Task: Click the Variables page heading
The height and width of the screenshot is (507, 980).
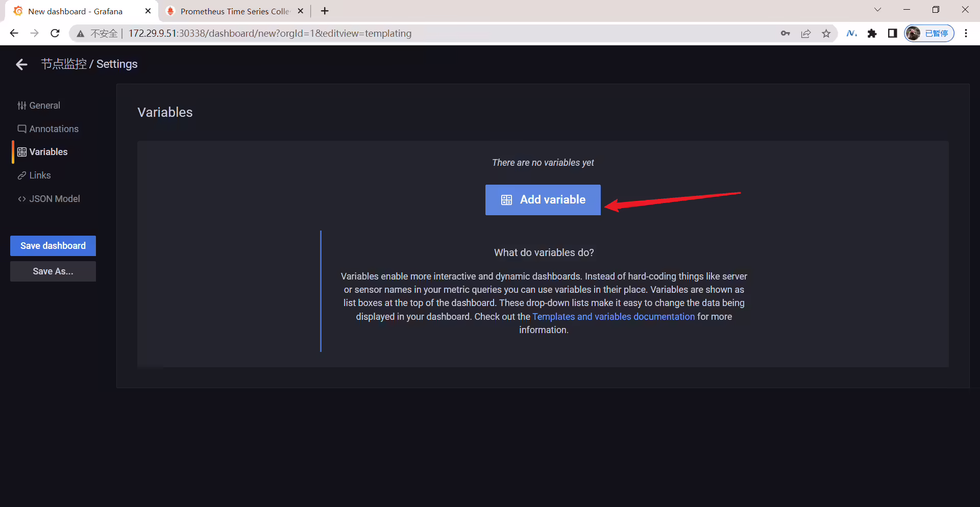Action: click(x=165, y=112)
